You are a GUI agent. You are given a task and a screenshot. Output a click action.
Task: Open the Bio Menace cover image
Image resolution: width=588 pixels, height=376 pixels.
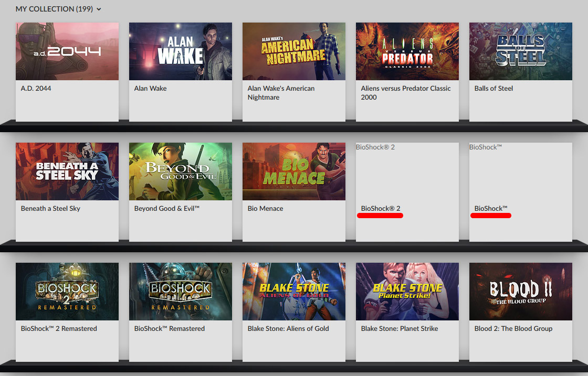(294, 171)
